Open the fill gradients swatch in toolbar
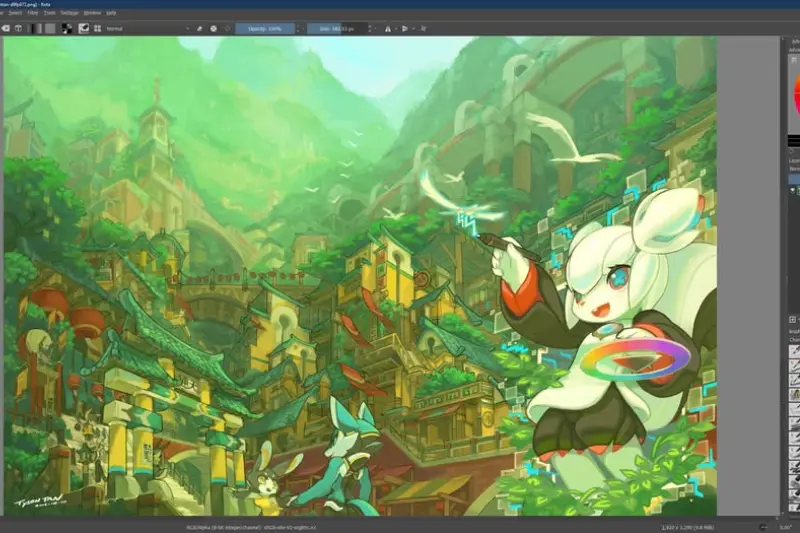 [36, 29]
